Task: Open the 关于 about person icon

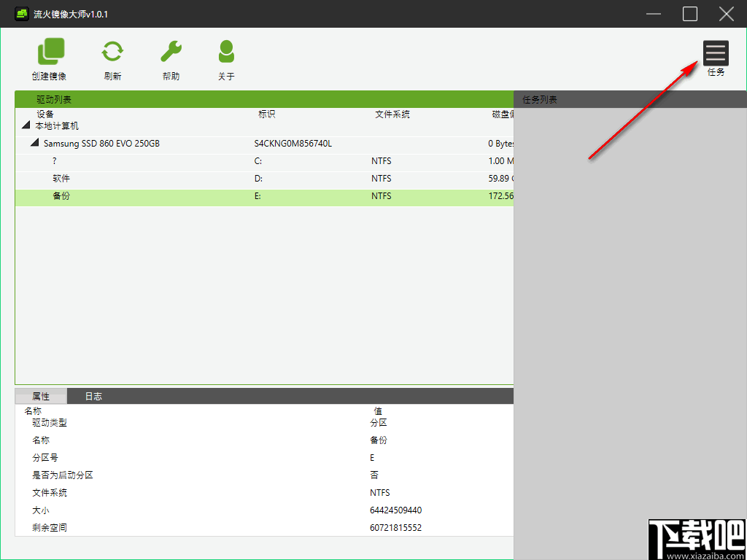Action: [x=227, y=52]
